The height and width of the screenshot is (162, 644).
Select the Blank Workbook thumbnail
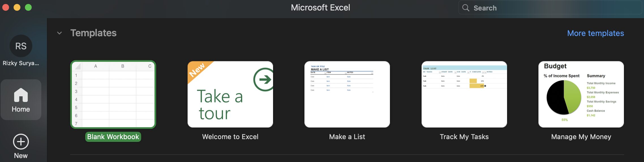(113, 94)
